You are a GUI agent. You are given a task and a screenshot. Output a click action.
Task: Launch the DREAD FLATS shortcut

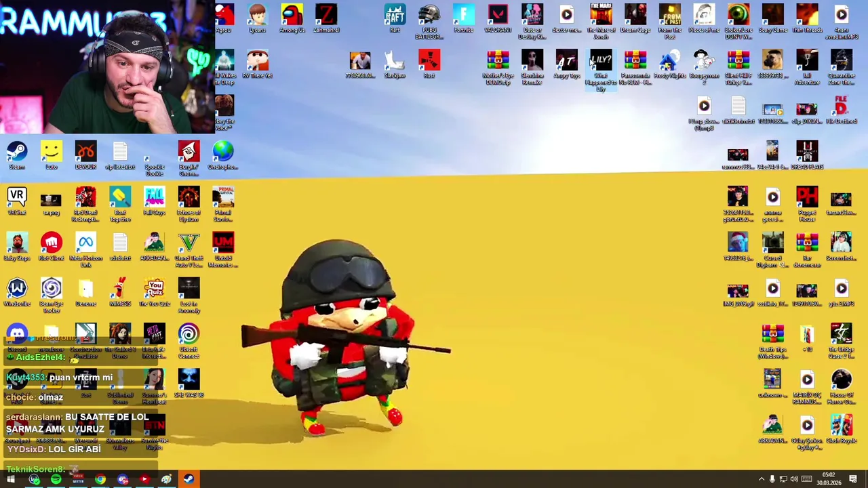[x=807, y=155]
